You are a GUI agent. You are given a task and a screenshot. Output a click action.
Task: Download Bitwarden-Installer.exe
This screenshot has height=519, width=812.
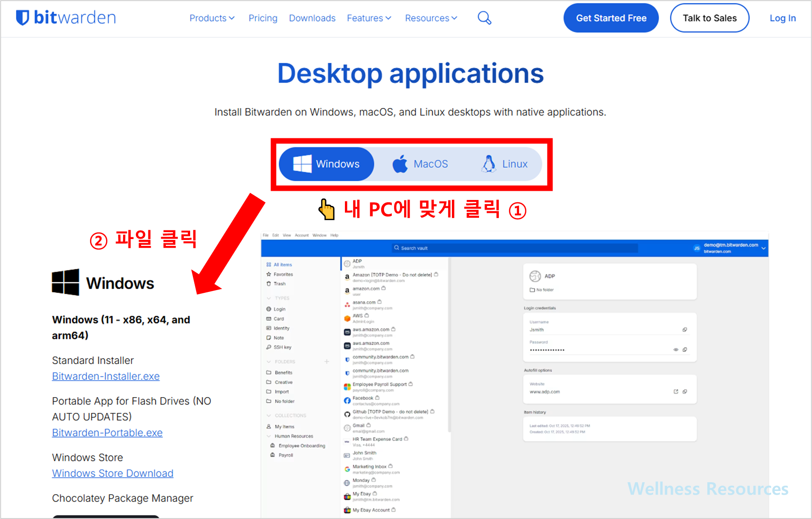(106, 376)
